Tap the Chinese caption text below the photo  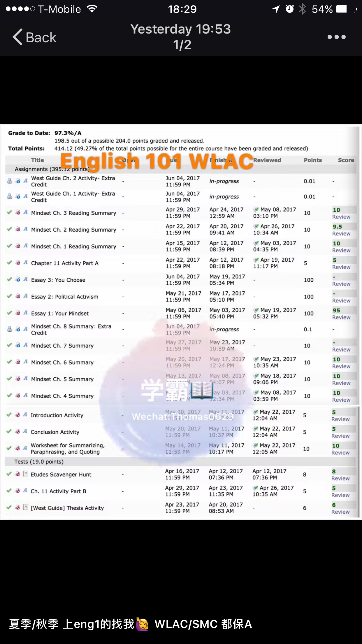coord(130,624)
